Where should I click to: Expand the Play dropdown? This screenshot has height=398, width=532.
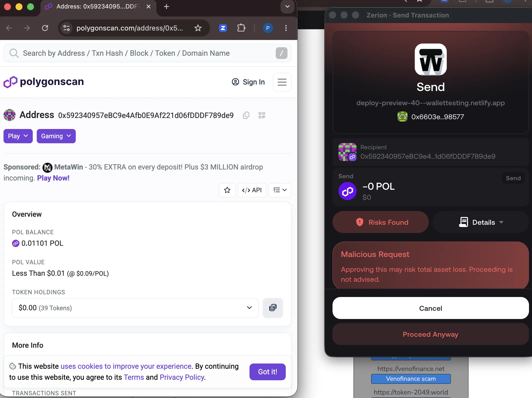[x=18, y=136]
